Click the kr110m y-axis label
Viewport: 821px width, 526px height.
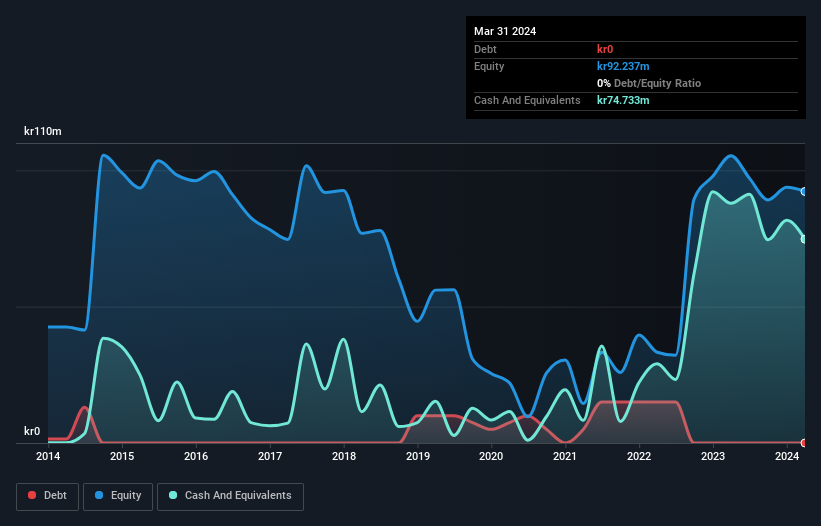[x=43, y=131]
